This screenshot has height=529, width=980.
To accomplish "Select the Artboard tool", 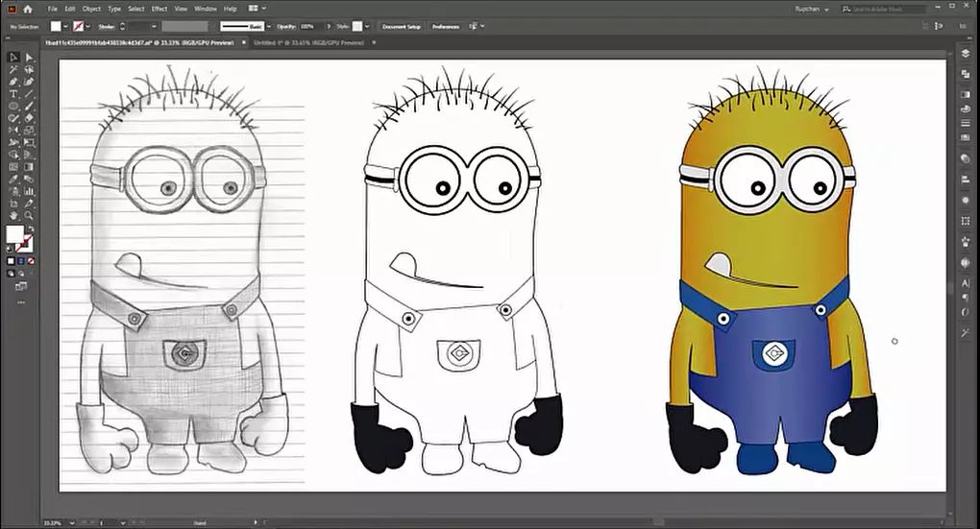I will click(13, 203).
